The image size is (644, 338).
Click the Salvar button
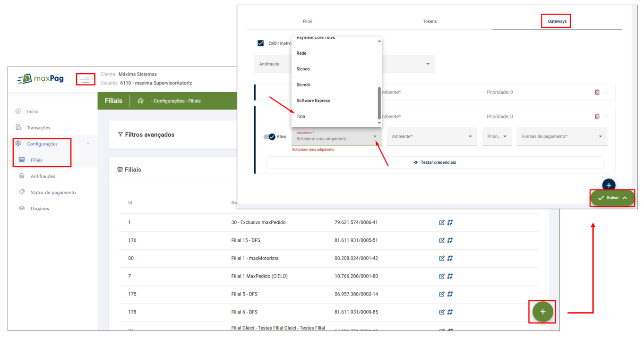coord(612,198)
